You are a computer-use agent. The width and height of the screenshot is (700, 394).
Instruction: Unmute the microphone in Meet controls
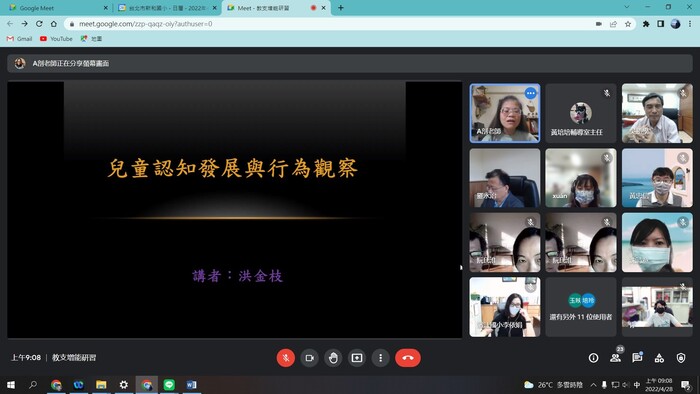(286, 358)
